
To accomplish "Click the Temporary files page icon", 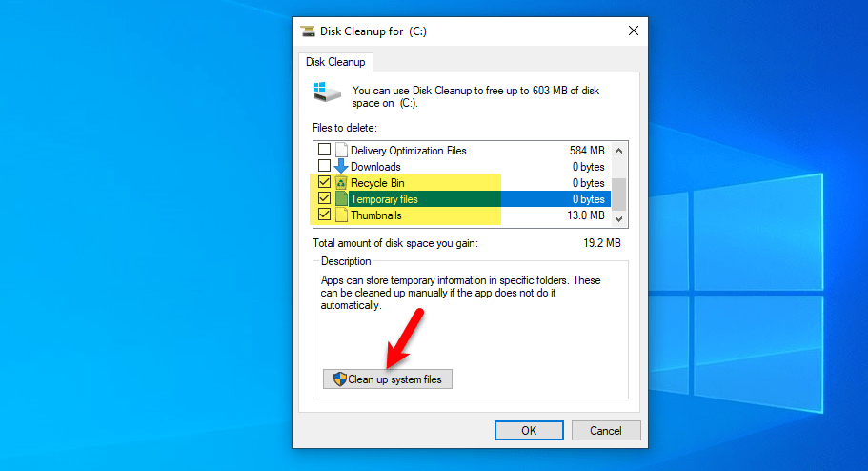I will (341, 198).
